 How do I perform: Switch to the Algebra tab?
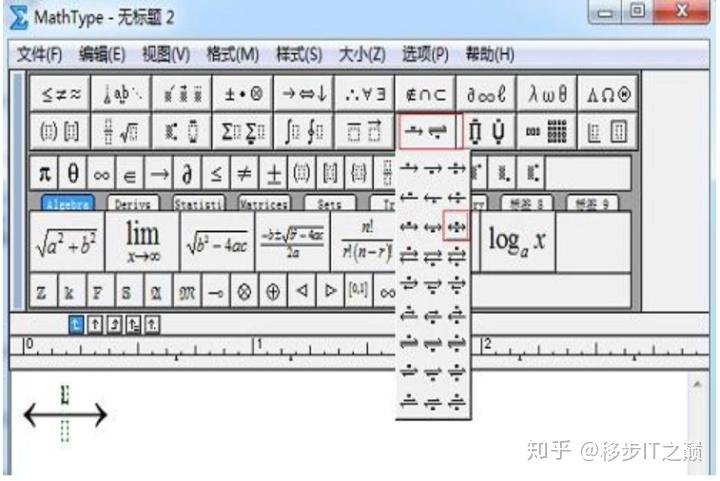[x=68, y=203]
